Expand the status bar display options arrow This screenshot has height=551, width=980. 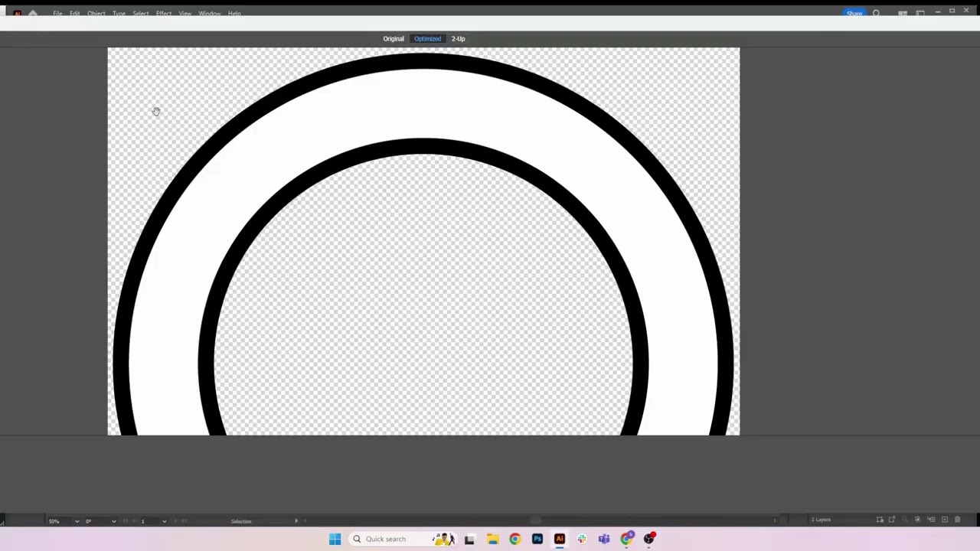pyautogui.click(x=296, y=521)
